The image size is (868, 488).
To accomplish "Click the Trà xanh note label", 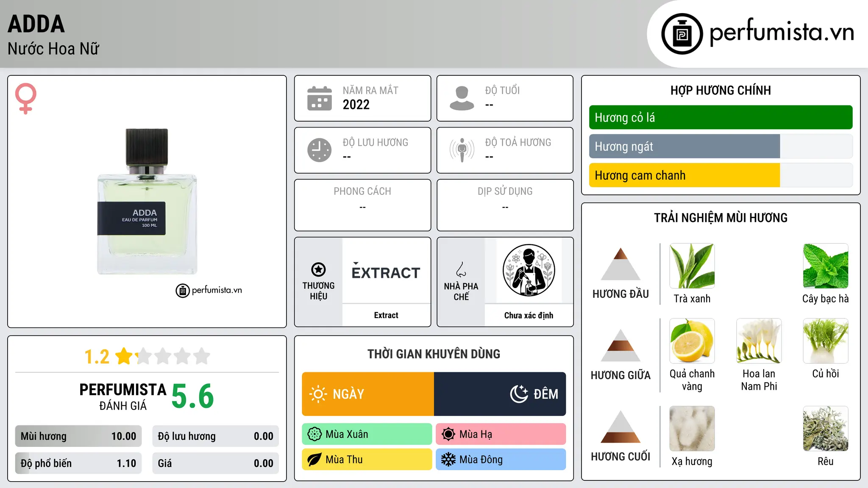I will coord(692,299).
